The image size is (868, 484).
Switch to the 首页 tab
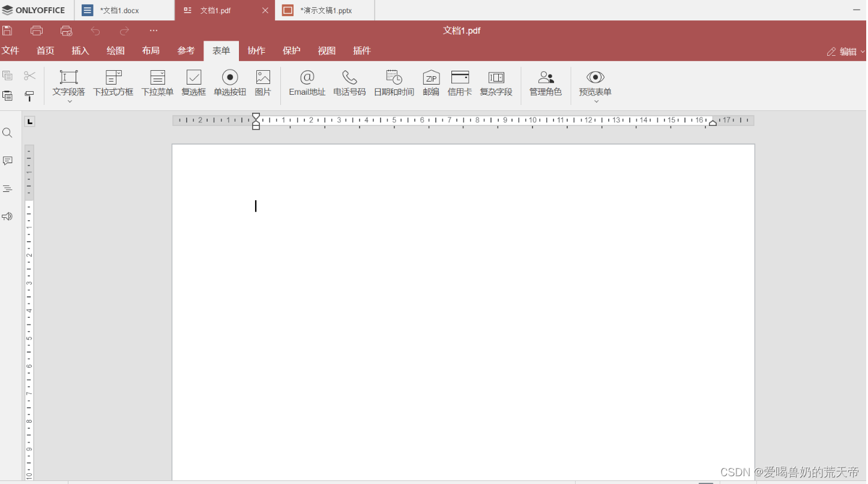click(46, 51)
